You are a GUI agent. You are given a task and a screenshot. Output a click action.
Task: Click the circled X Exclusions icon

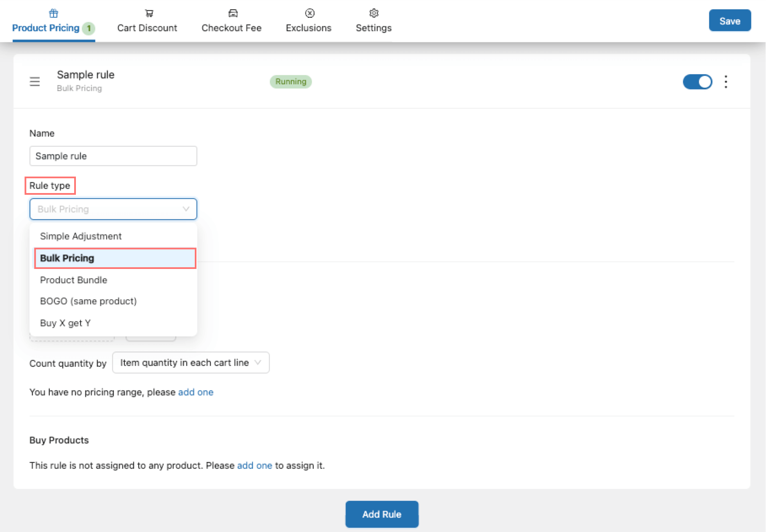(x=309, y=13)
